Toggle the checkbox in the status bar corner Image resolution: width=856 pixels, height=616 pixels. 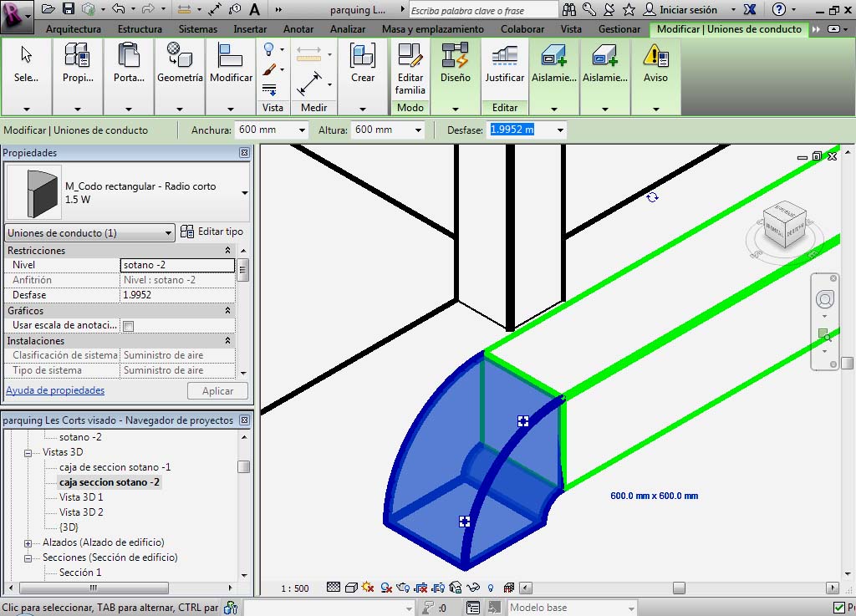coord(839,608)
